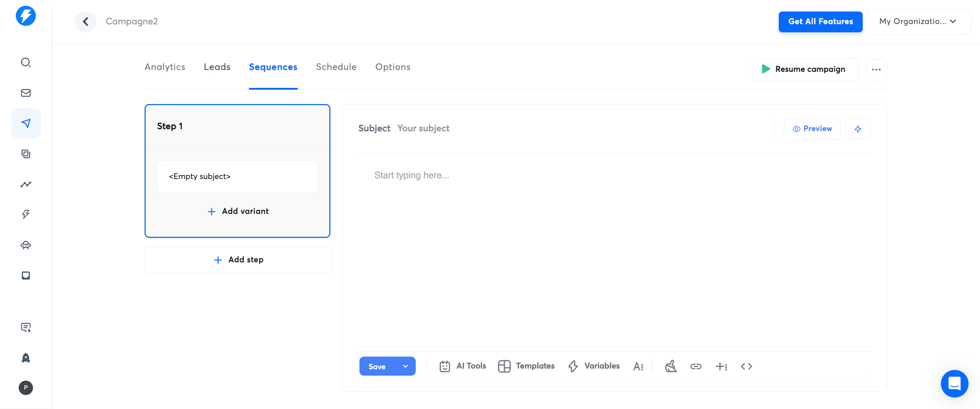Image resolution: width=980 pixels, height=409 pixels.
Task: Switch to the Leads tab
Action: (x=217, y=67)
